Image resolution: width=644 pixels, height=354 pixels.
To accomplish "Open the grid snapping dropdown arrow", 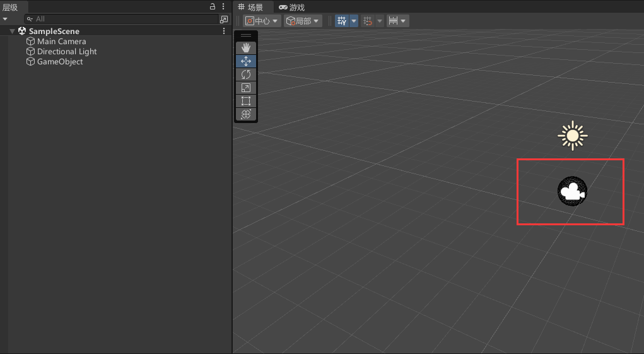I will tap(380, 21).
